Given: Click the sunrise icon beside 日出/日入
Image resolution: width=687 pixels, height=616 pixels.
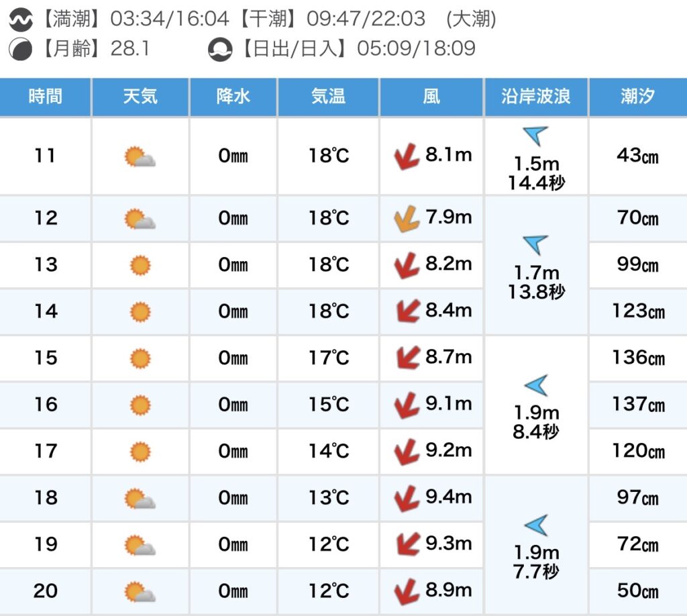Looking at the screenshot, I should [x=219, y=49].
